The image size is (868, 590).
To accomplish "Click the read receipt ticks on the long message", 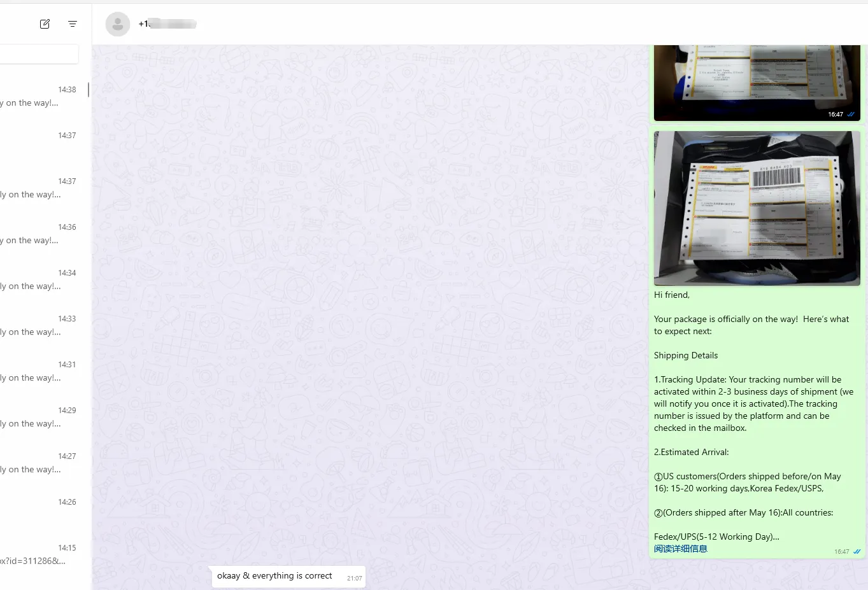I will click(857, 552).
